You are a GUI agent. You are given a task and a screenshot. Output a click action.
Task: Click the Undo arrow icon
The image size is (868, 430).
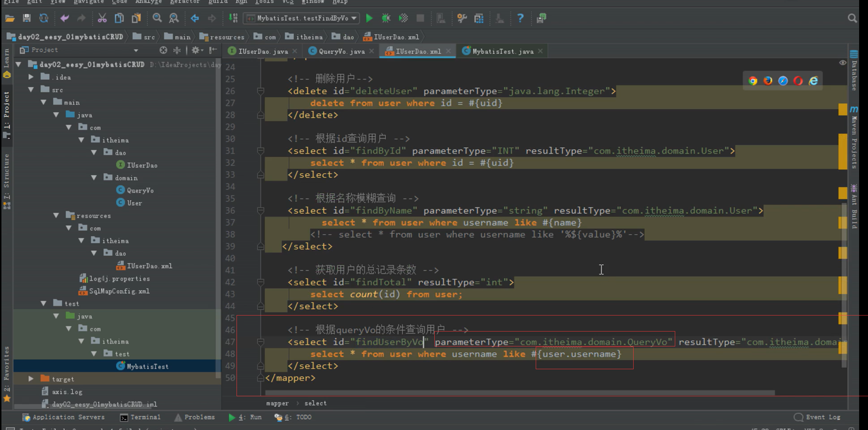64,18
